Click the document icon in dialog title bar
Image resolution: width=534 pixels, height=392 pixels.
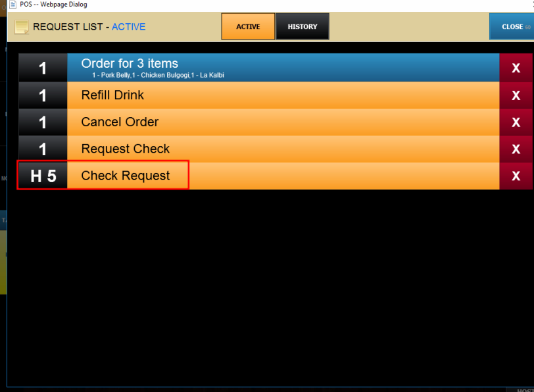12,5
